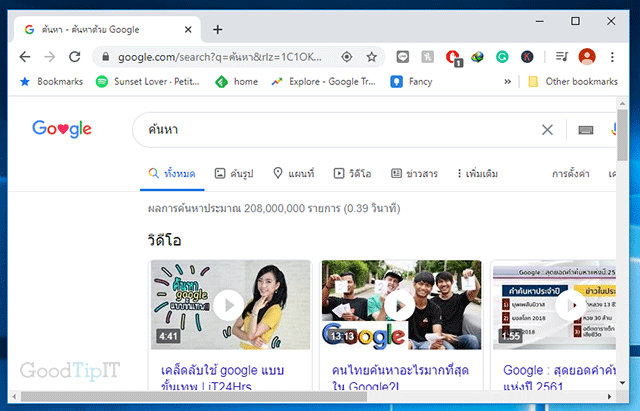Screen dimensions: 640x411
Task: Open the home bookmark
Action: 236,82
